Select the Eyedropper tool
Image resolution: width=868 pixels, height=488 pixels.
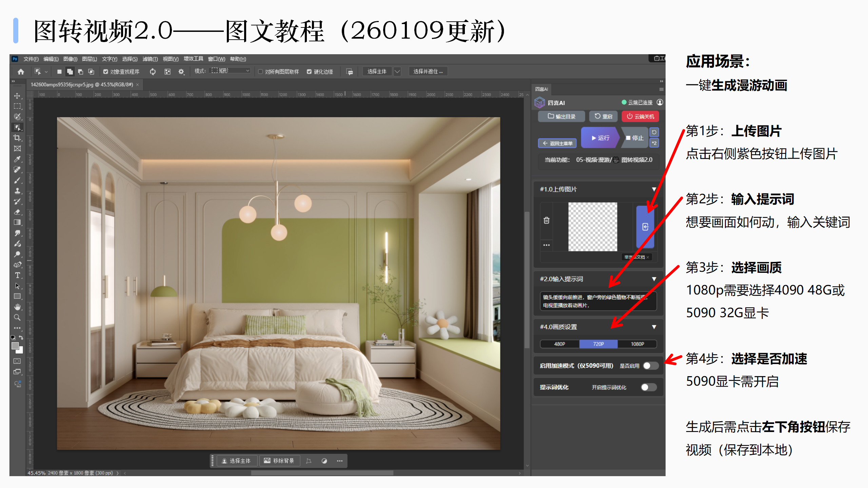17,159
